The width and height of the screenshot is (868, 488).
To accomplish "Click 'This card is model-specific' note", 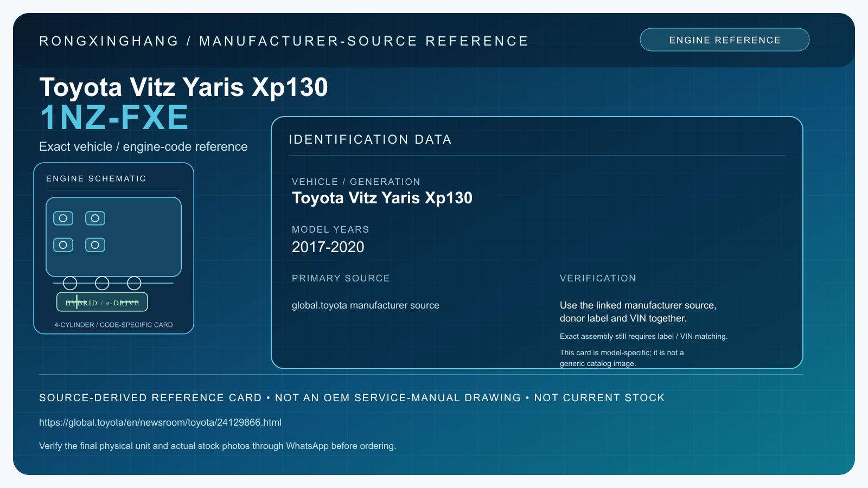I will 622,358.
